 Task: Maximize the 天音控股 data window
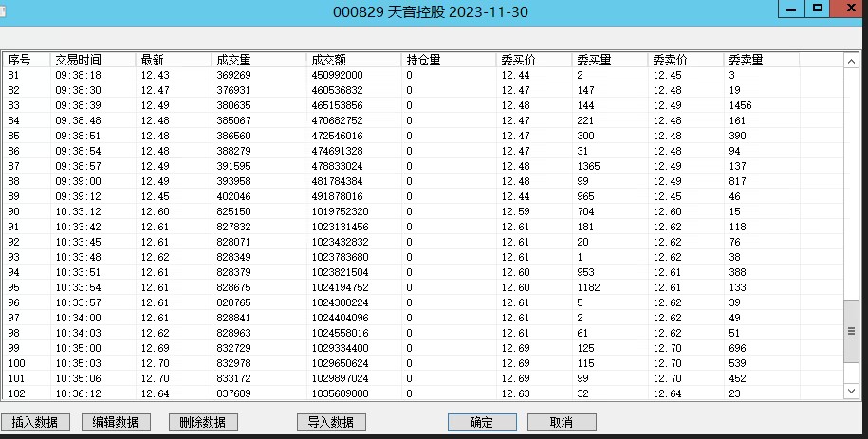(x=818, y=9)
